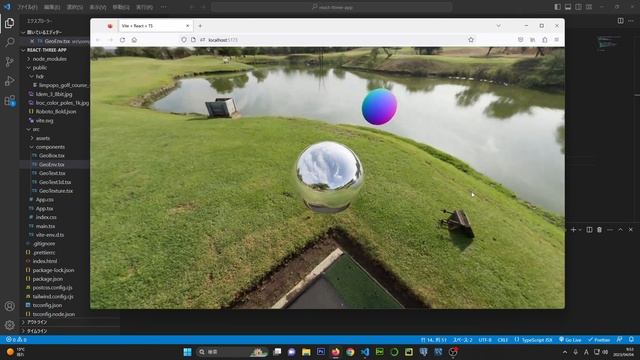The image size is (640, 360).
Task: Select the Vite + React + TS tab
Action: pos(155,26)
